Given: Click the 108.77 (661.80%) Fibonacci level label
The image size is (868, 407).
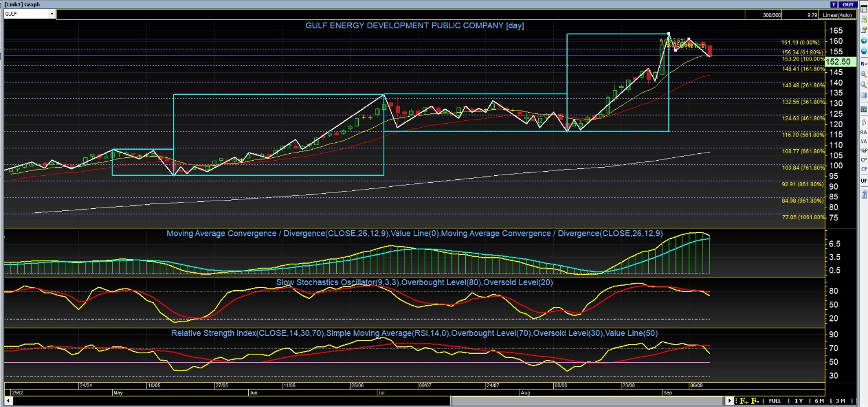Looking at the screenshot, I should point(803,151).
